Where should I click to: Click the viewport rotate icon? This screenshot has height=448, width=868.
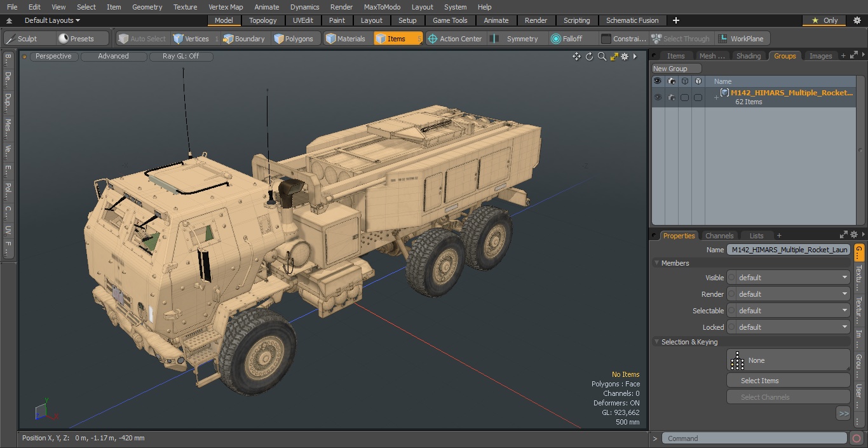click(x=589, y=57)
